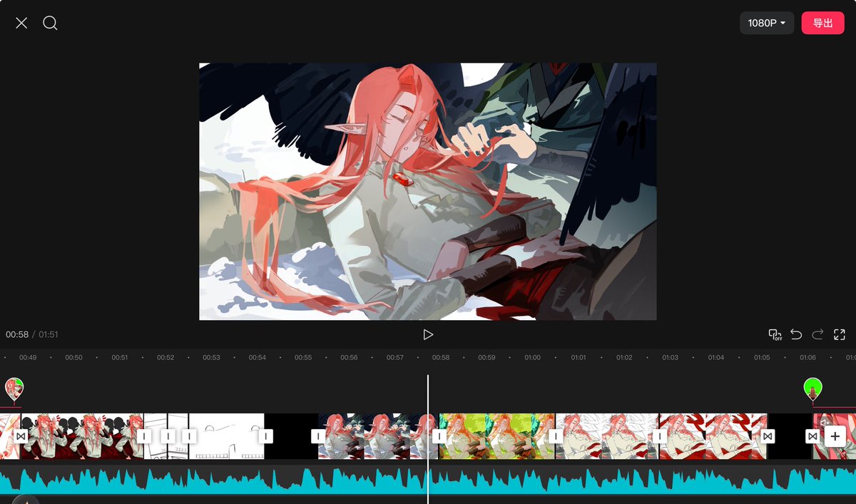This screenshot has height=504, width=856.
Task: Open the 1080P resolution dropdown
Action: coord(767,23)
